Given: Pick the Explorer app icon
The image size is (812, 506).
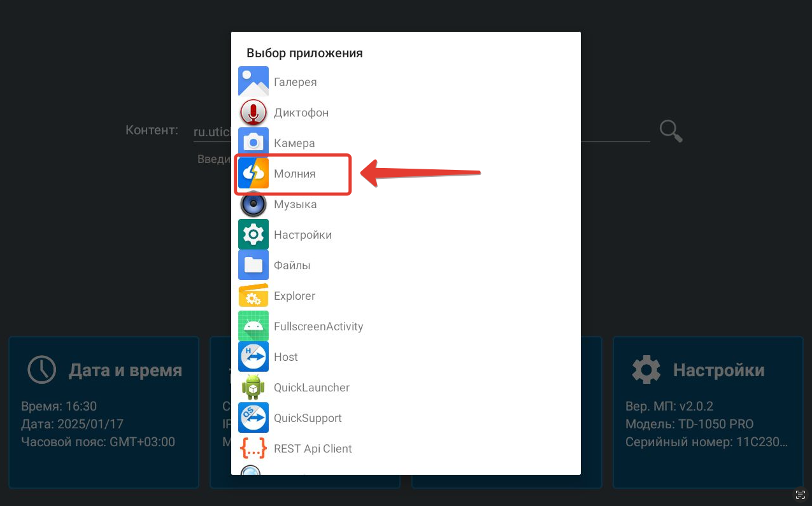Looking at the screenshot, I should 253,295.
